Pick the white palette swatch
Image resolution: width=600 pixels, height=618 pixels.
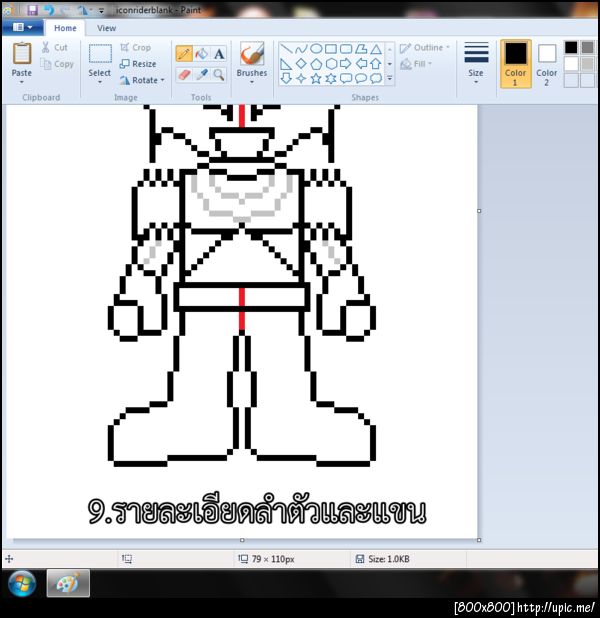(571, 63)
